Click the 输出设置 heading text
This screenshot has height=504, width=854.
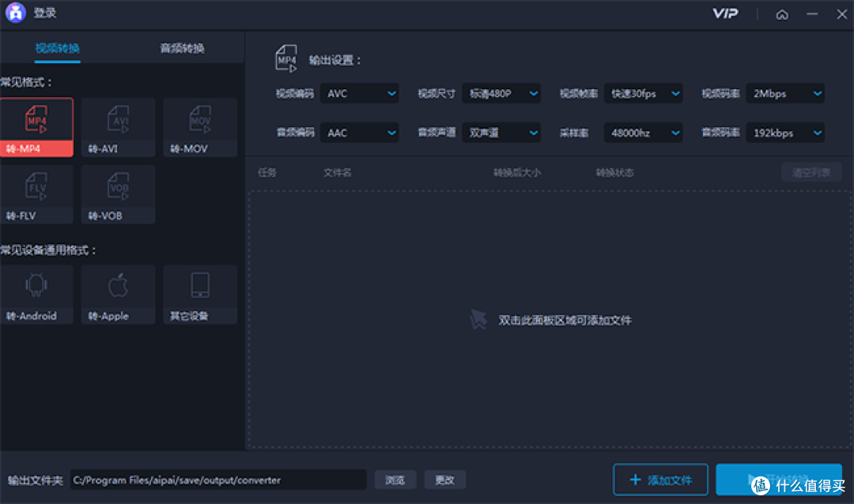(335, 60)
